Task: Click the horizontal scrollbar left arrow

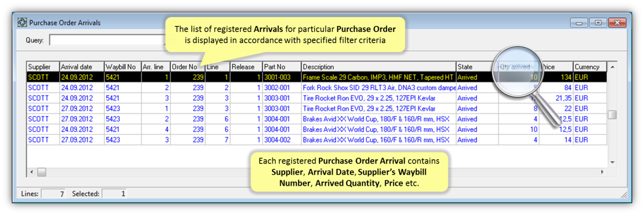Action: 31,172
